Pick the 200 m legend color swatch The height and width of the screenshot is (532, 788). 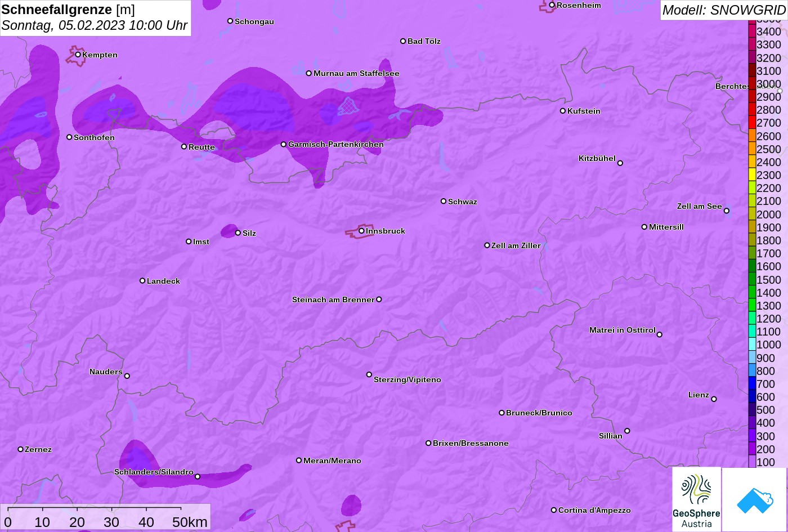click(x=752, y=449)
